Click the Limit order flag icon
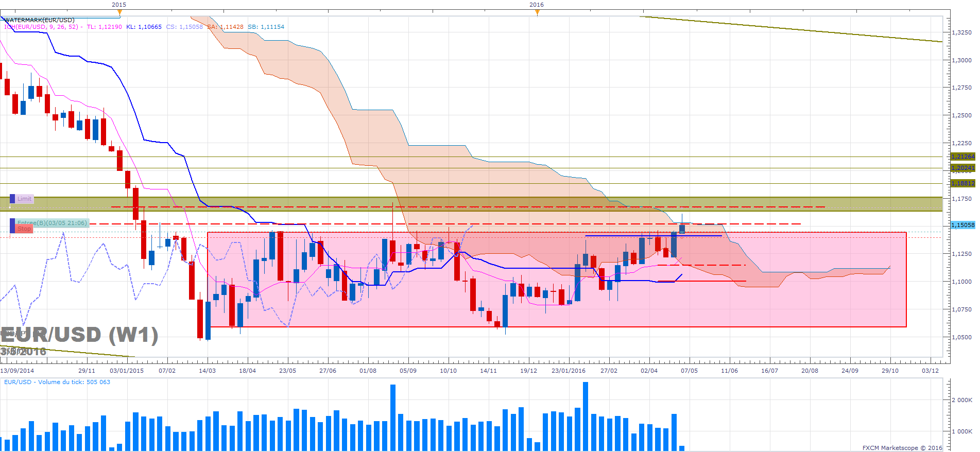 [12, 199]
